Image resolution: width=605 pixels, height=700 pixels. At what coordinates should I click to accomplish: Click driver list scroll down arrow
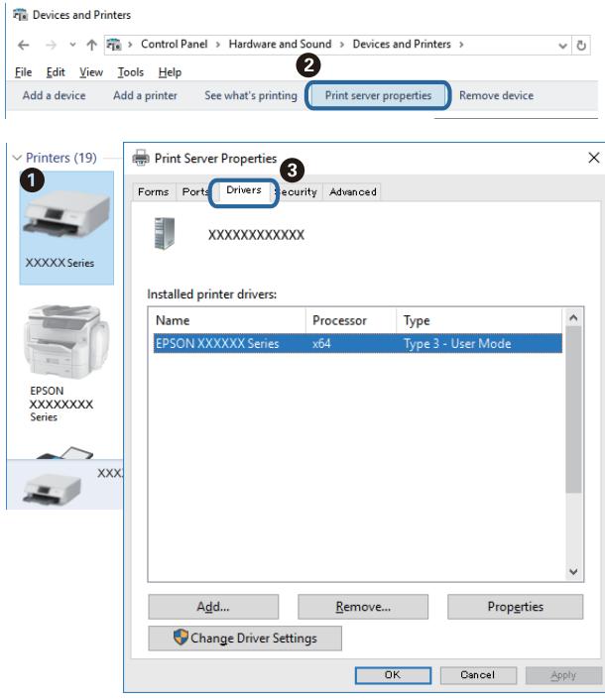tap(573, 571)
